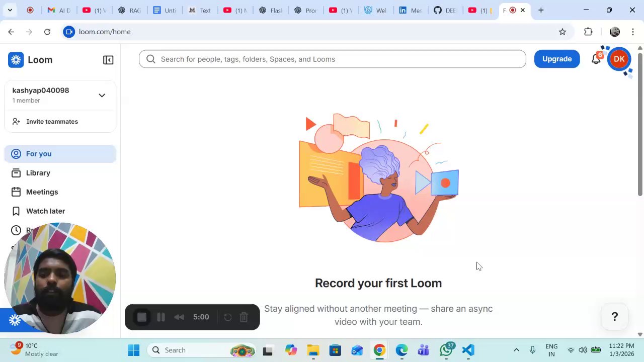644x362 pixels.
Task: Open Microsoft Teams from the taskbar
Action: click(x=424, y=350)
